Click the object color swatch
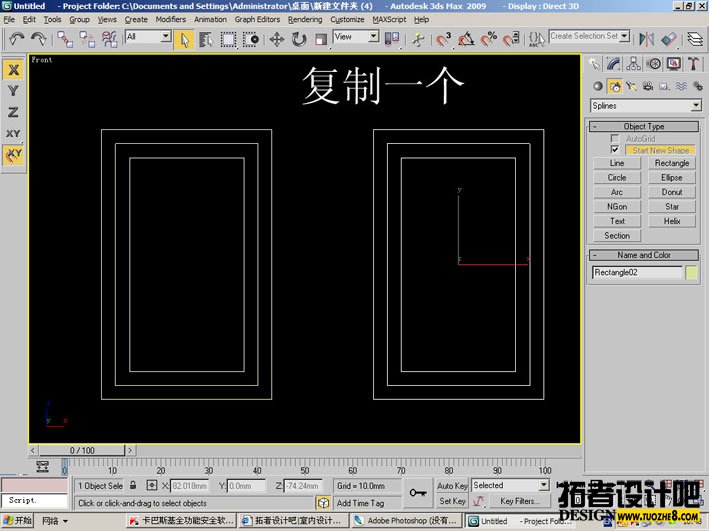The image size is (709, 531). coord(691,272)
